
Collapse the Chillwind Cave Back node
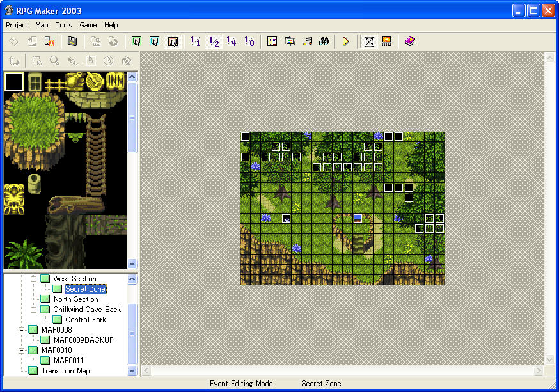[35, 310]
